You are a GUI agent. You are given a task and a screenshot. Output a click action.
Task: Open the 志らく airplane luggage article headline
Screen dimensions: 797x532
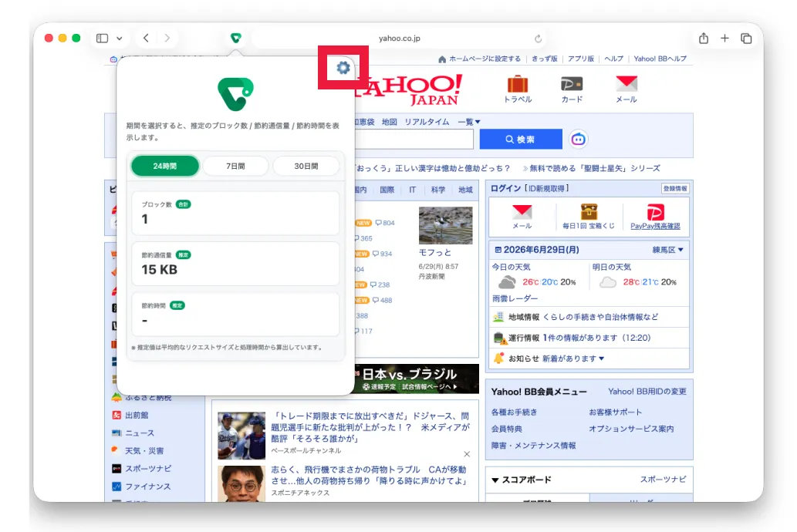click(x=370, y=475)
